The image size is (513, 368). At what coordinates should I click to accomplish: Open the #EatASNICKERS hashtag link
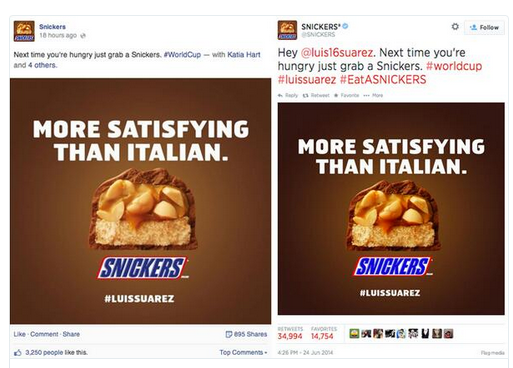[383, 80]
